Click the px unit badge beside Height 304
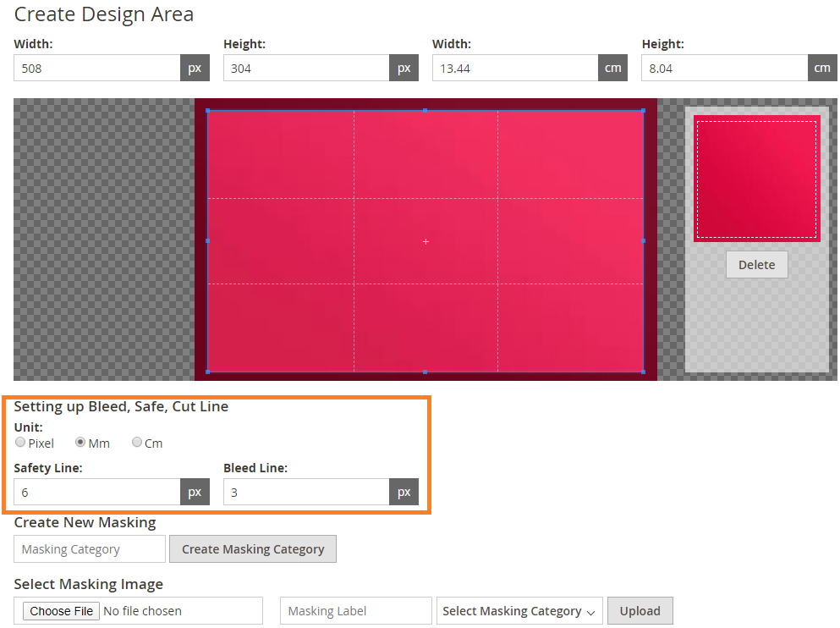The width and height of the screenshot is (840, 628). [404, 68]
